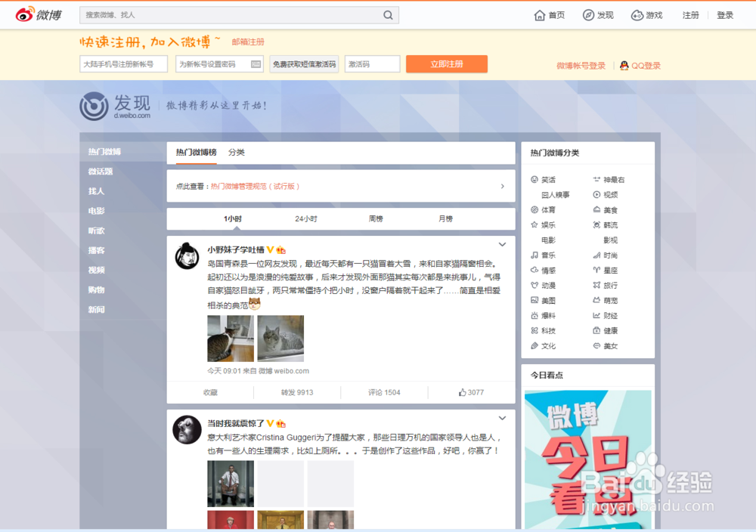The image size is (756, 532).
Task: Click 评论 1504 on first post
Action: [x=384, y=392]
